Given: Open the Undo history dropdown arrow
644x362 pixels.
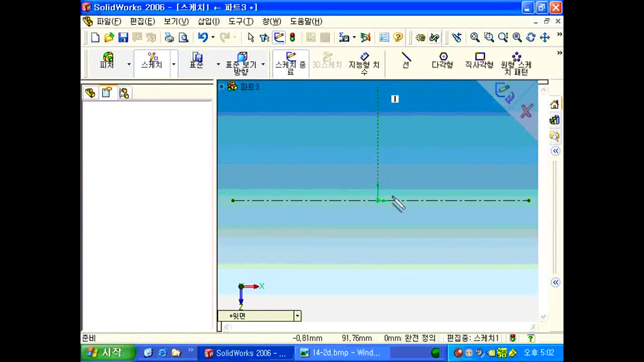Looking at the screenshot, I should (213, 37).
